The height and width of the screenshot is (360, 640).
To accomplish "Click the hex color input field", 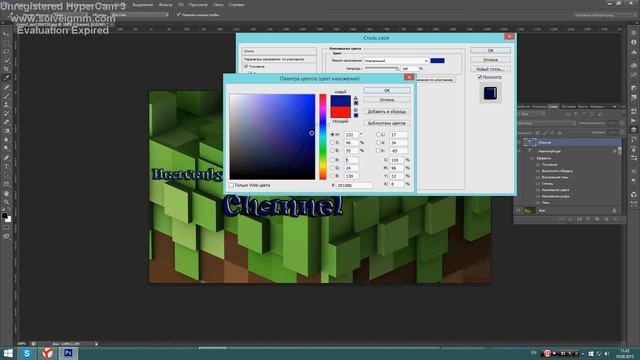I will 353,185.
